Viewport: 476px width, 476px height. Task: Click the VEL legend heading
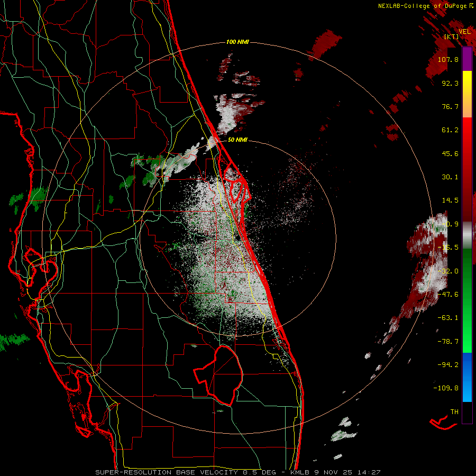coord(464,32)
